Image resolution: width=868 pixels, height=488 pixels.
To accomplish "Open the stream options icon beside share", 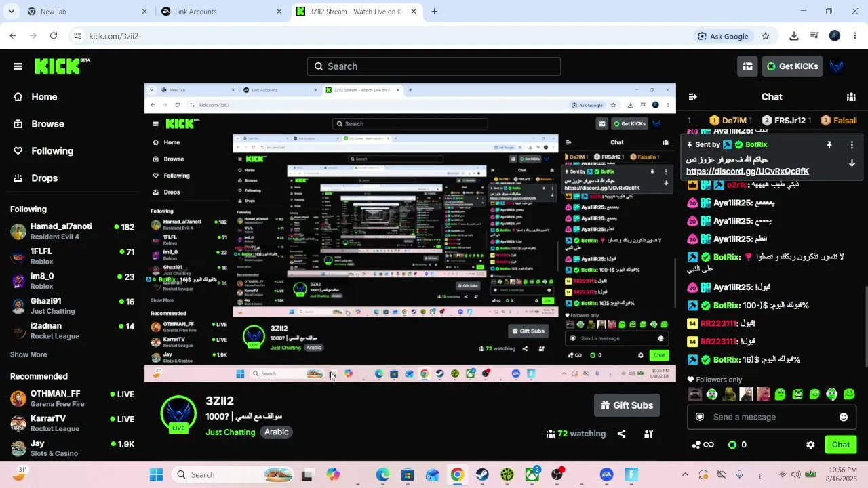I will pos(648,434).
